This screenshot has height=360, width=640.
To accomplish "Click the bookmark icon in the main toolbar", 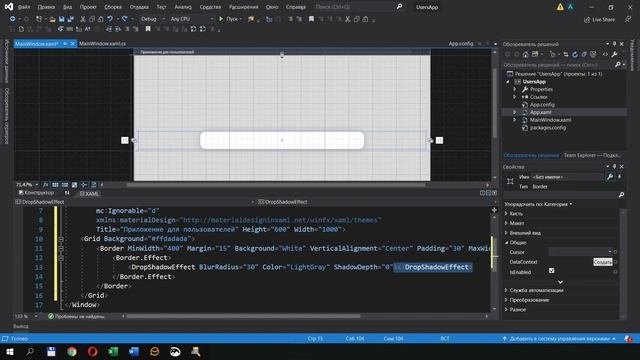I will click(x=311, y=19).
